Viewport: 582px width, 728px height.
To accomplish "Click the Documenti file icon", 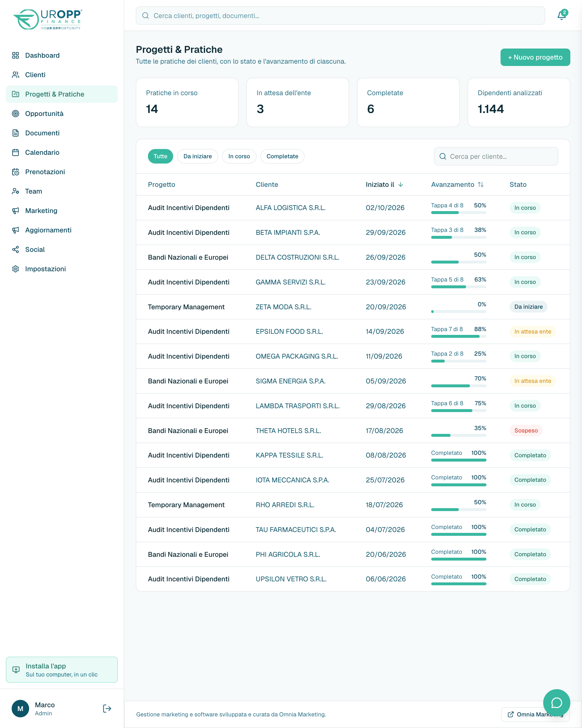I will coord(16,133).
